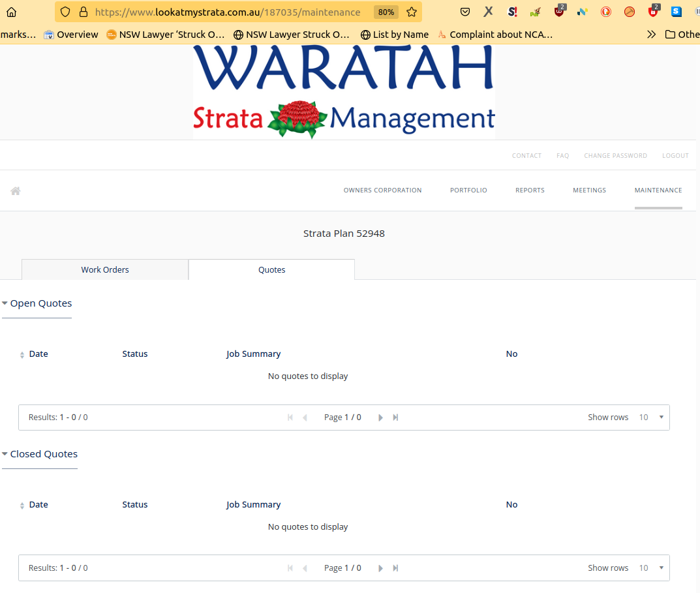Open the shield tracking protection icon
The width and height of the screenshot is (700, 593).
click(65, 12)
